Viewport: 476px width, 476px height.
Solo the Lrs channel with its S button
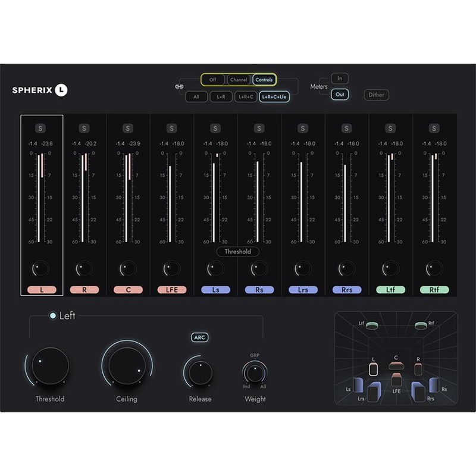302,127
